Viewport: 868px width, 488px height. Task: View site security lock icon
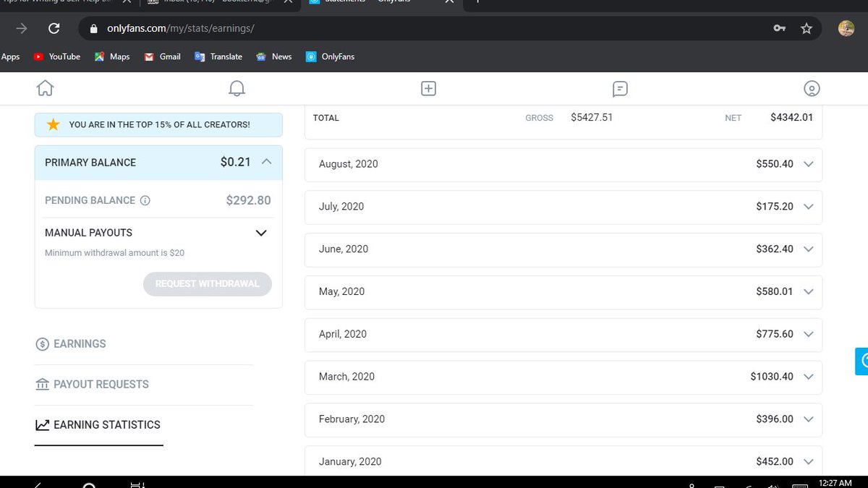[93, 29]
